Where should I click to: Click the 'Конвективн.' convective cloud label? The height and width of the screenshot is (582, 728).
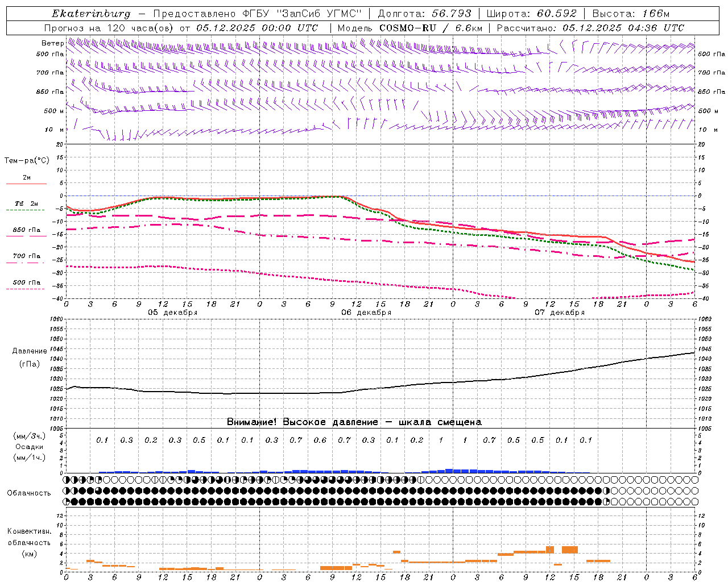30,531
